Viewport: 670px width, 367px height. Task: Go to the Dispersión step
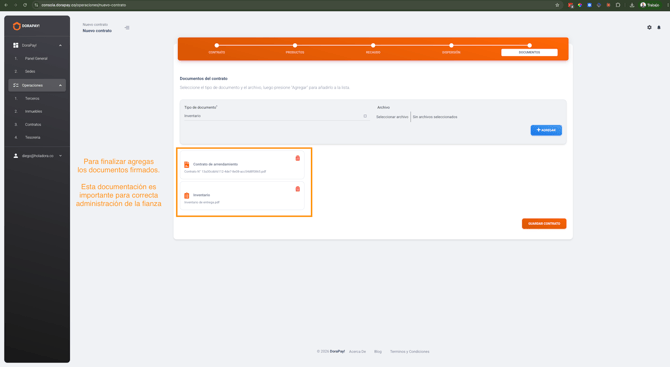[451, 53]
